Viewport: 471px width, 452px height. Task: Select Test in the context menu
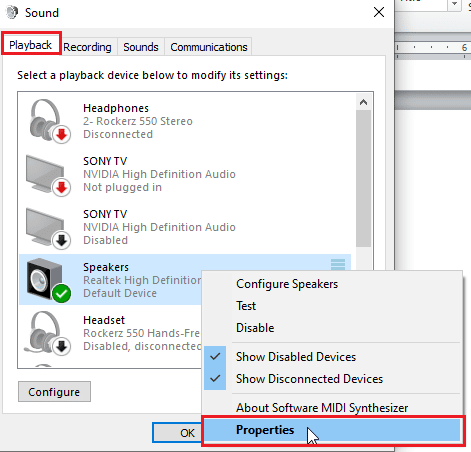point(246,306)
